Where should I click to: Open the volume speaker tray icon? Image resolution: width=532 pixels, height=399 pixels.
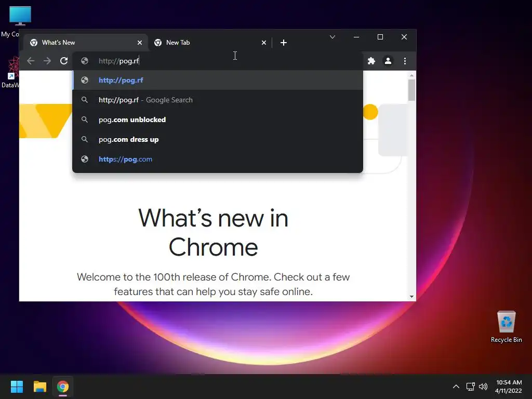pos(483,387)
